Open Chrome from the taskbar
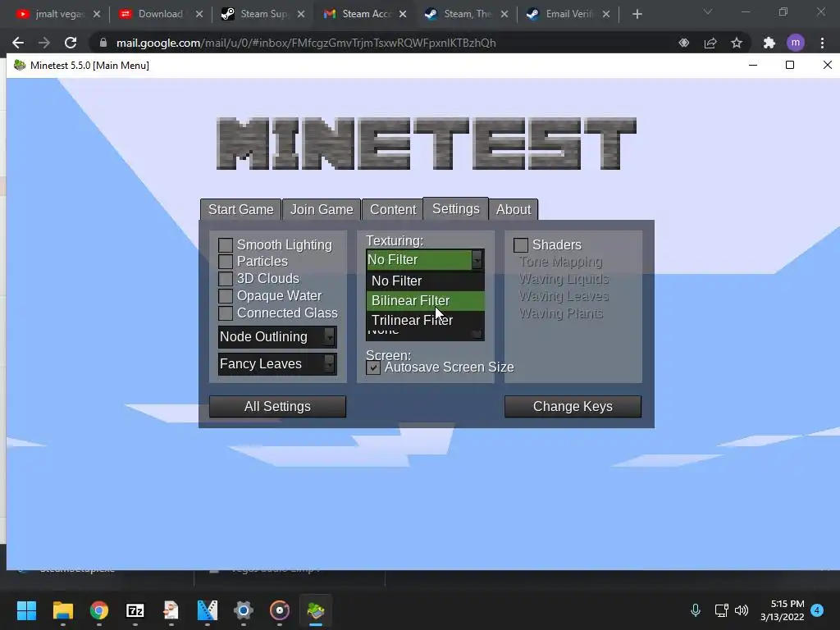 pyautogui.click(x=99, y=610)
